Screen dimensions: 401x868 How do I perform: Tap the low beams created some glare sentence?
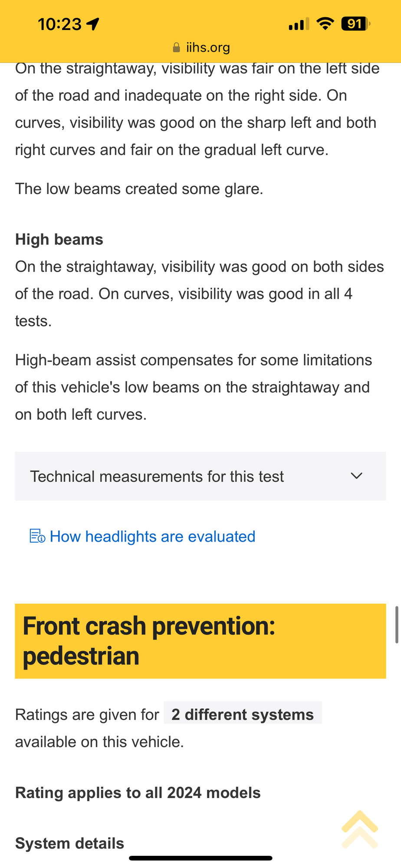(139, 189)
